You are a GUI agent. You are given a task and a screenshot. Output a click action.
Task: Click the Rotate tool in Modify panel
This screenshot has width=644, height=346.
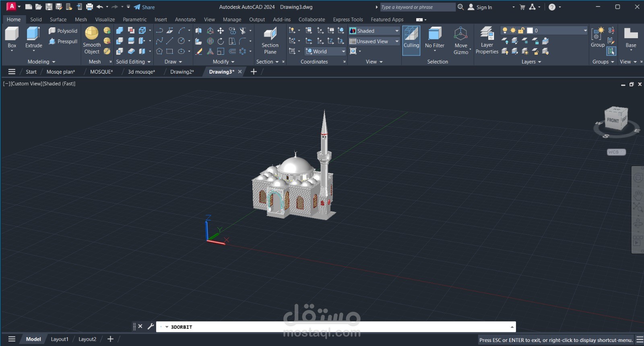(221, 41)
